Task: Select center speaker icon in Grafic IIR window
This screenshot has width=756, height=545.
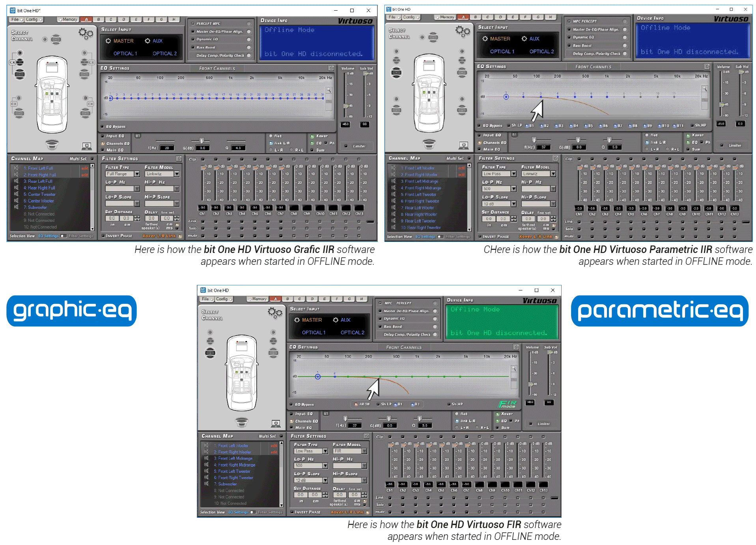Action: (56, 39)
